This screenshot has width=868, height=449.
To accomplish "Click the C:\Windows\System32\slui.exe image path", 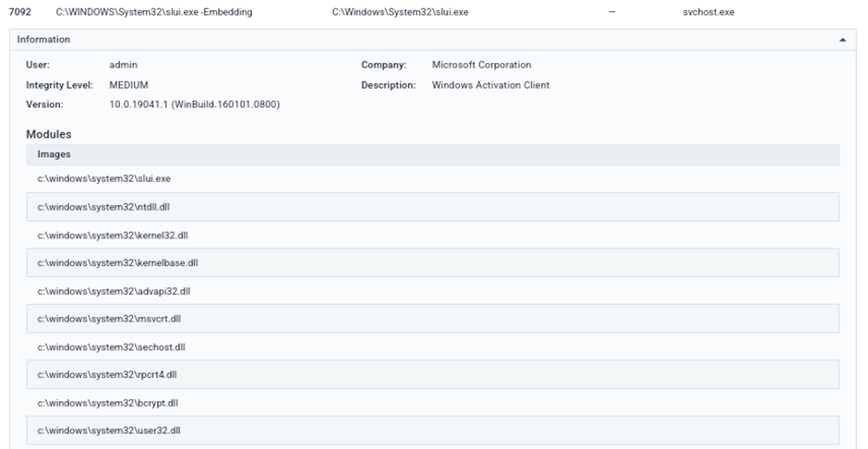I will coord(399,12).
